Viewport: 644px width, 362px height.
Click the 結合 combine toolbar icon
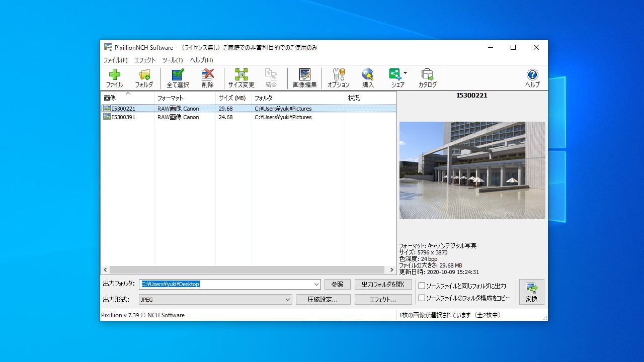271,78
